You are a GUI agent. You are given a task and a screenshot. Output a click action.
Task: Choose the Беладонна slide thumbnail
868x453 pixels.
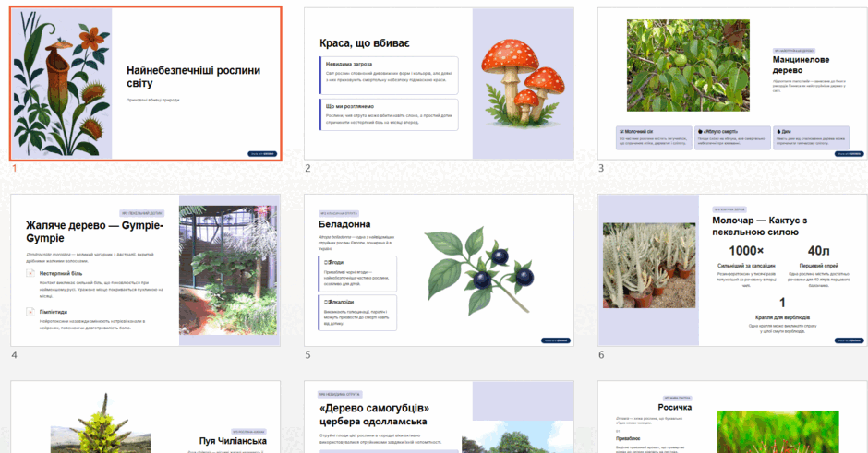pyautogui.click(x=439, y=270)
